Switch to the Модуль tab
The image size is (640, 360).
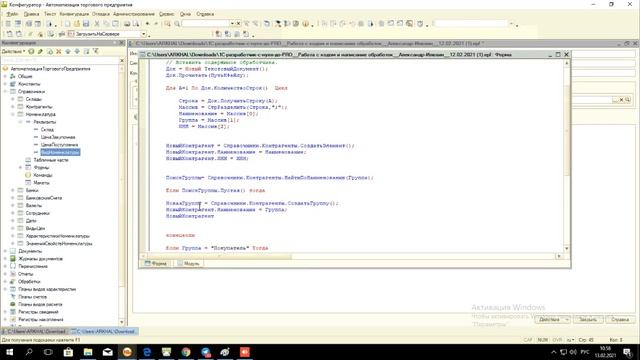pos(189,264)
